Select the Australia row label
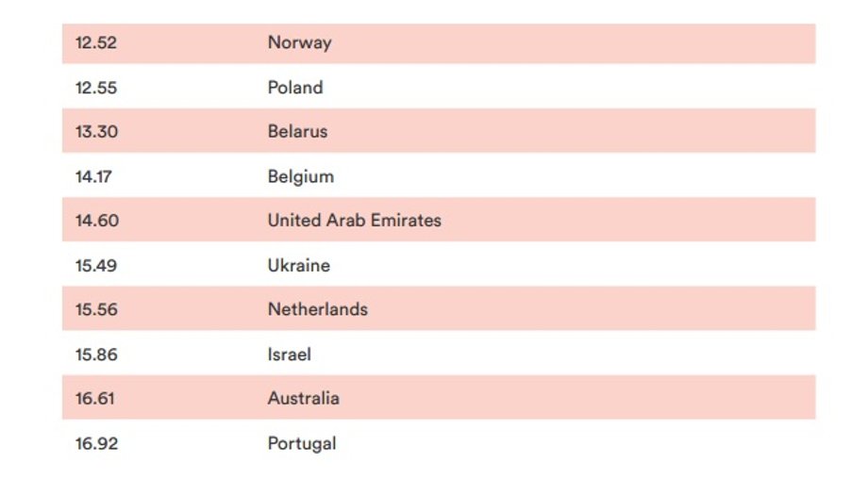This screenshot has height=479, width=868. pos(304,398)
